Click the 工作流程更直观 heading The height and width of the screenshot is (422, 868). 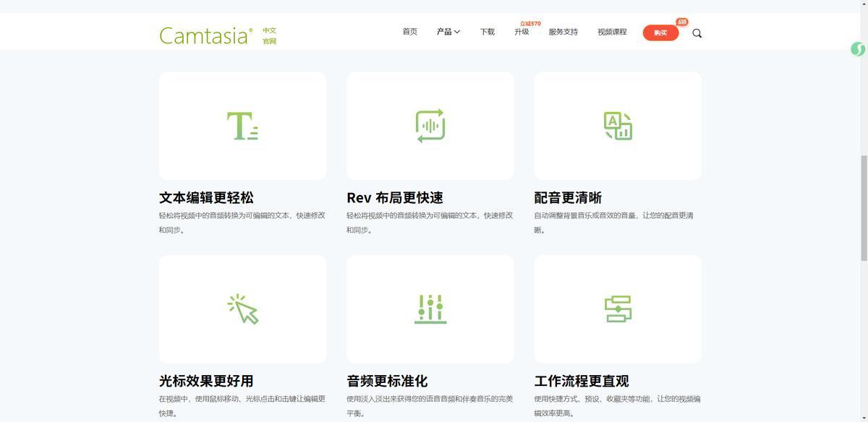(x=581, y=381)
